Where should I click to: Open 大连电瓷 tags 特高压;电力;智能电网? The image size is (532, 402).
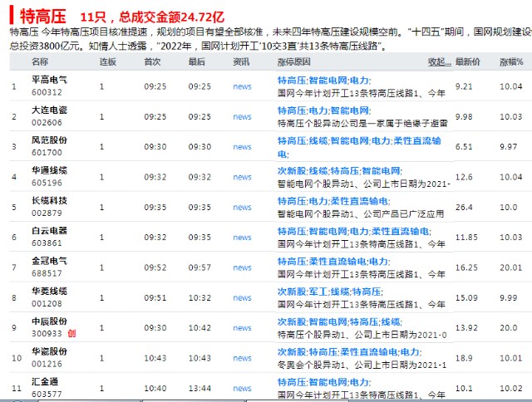pos(324,110)
